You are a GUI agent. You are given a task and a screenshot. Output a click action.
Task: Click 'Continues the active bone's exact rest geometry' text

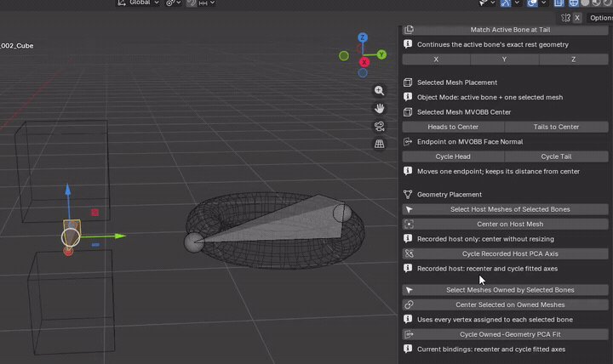click(493, 44)
